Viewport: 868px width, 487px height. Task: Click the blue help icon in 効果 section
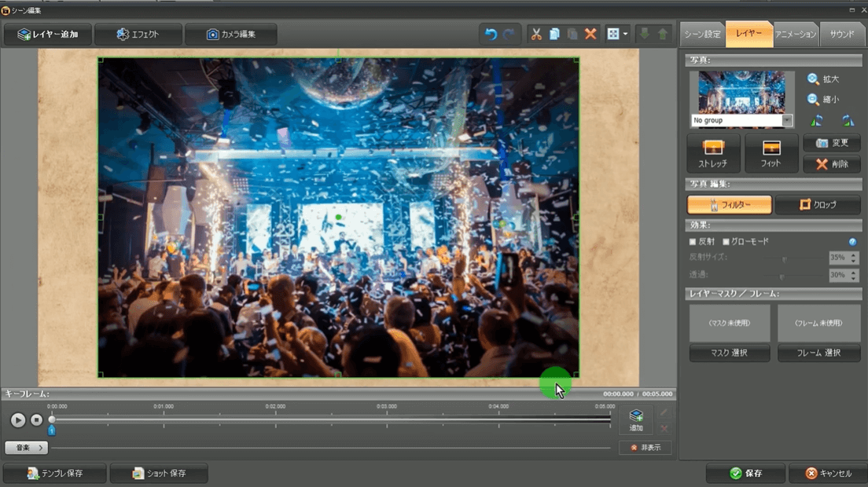852,242
